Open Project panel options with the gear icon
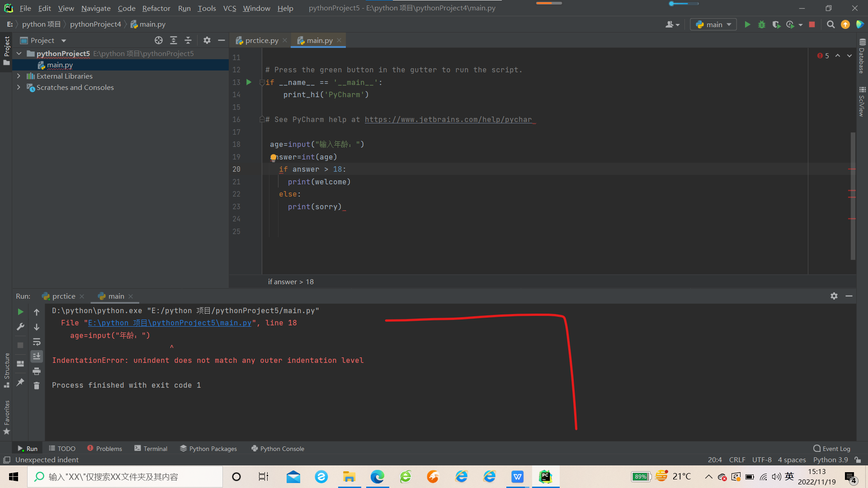This screenshot has height=488, width=868. click(x=207, y=40)
